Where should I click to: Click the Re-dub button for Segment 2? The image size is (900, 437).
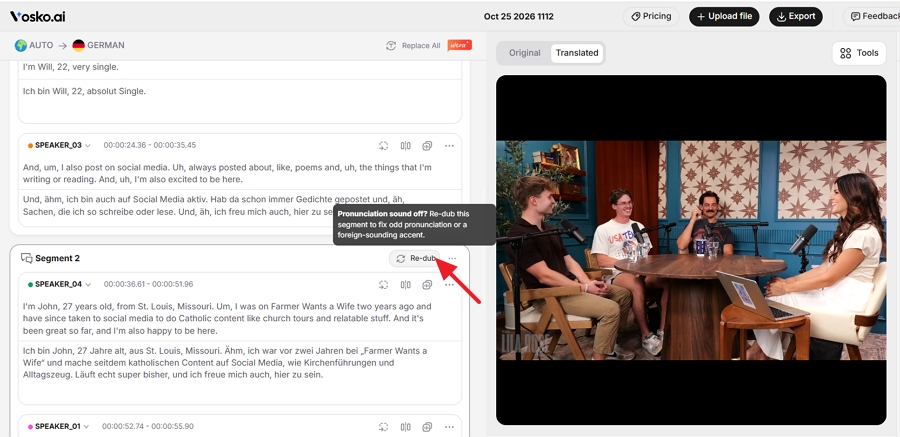point(415,258)
